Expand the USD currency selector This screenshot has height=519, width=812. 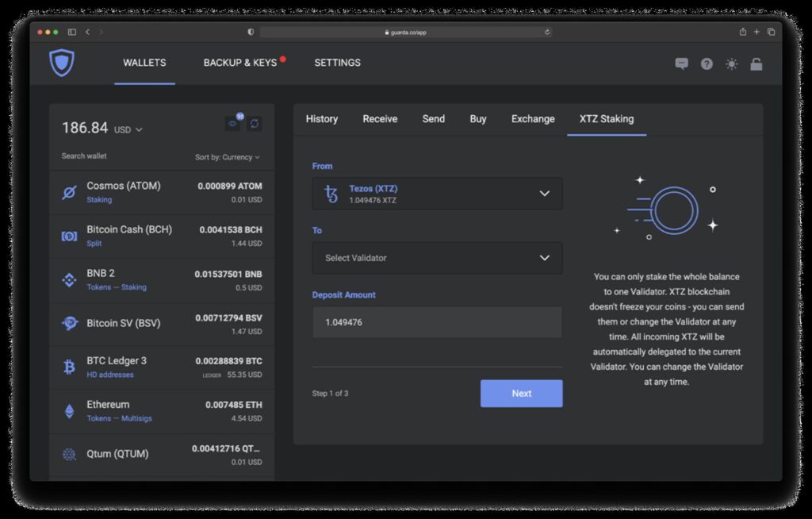point(128,129)
